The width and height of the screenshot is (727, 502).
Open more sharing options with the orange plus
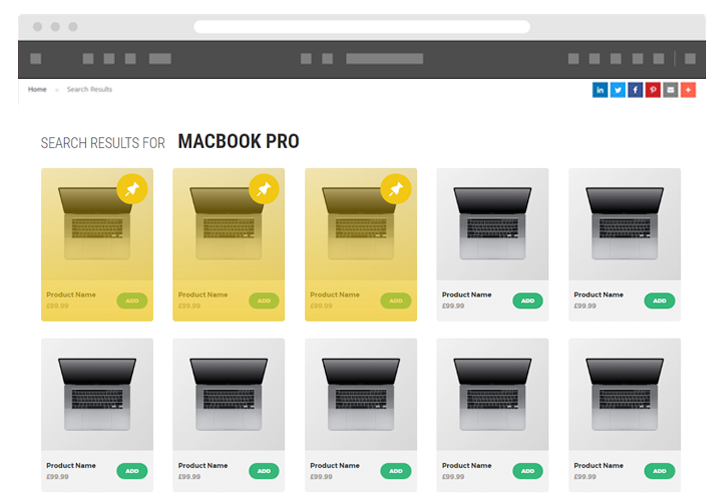point(688,90)
